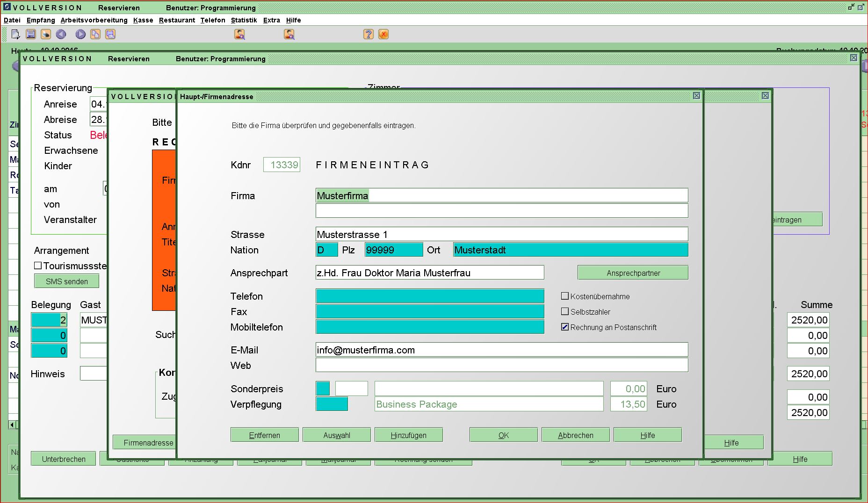Click the small cyan Sonderpreis code field

point(323,388)
